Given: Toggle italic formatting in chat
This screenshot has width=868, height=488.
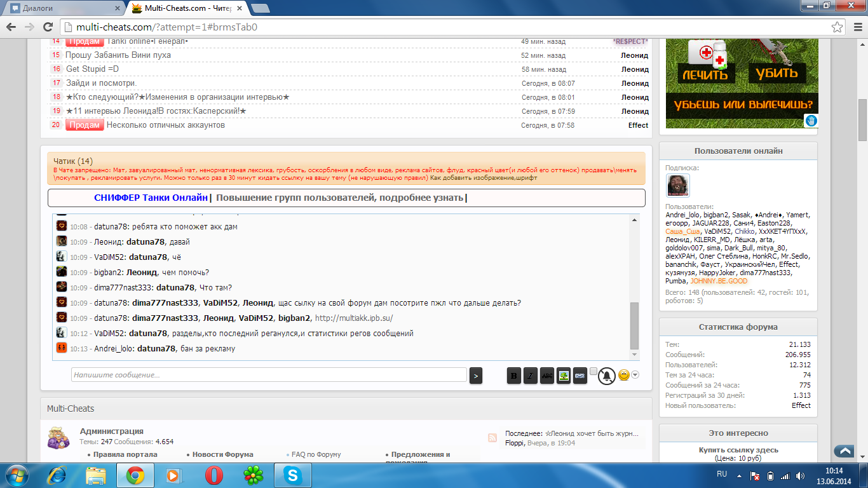Looking at the screenshot, I should 531,376.
